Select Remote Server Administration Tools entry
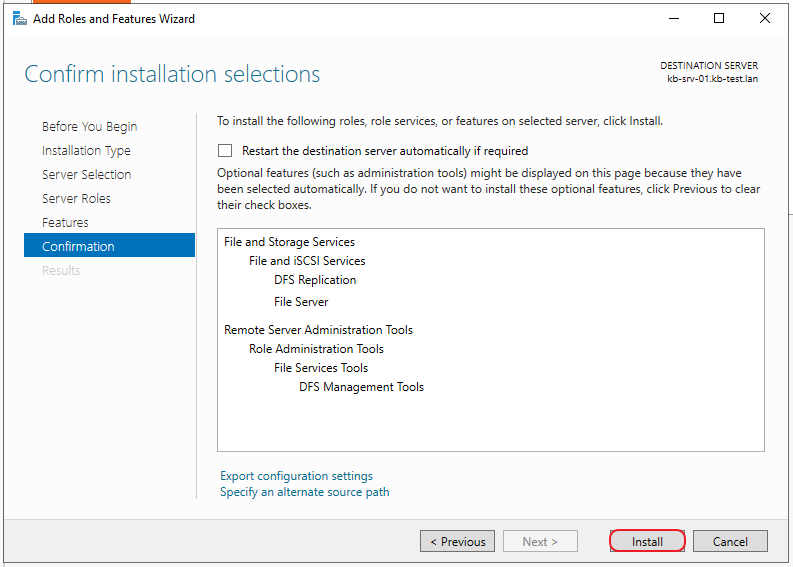This screenshot has width=793, height=567. 319,330
